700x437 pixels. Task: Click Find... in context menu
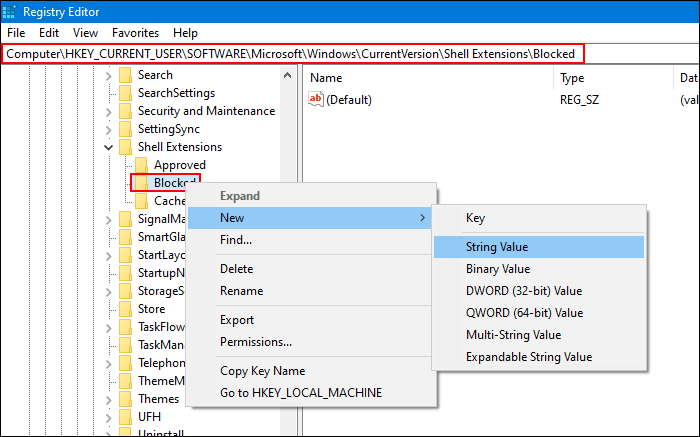310,240
